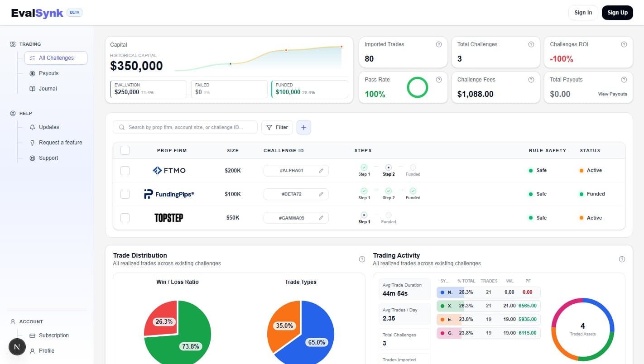Open the Imported Trades help question icon
Viewport: 644px width, 364px height.
coord(438,44)
